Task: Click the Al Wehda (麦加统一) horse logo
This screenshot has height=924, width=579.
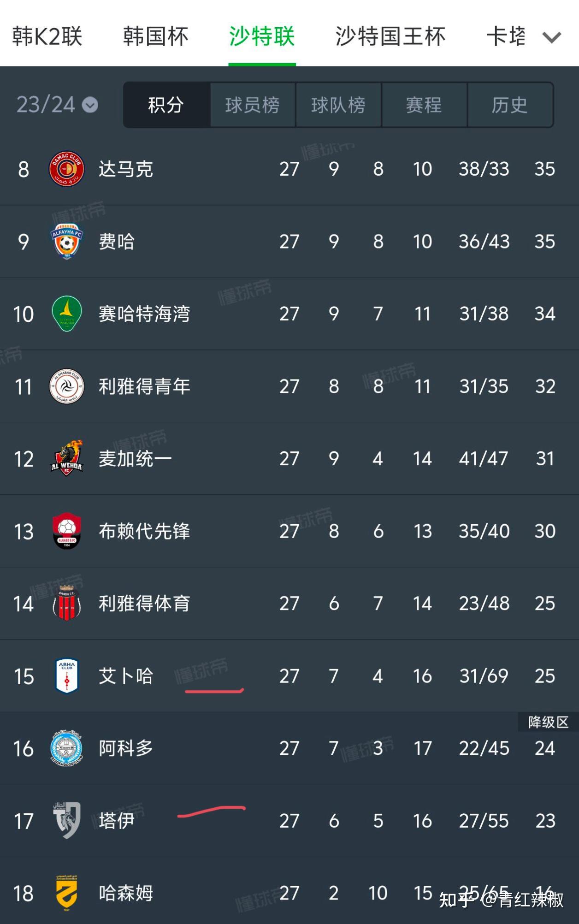Action: tap(67, 459)
